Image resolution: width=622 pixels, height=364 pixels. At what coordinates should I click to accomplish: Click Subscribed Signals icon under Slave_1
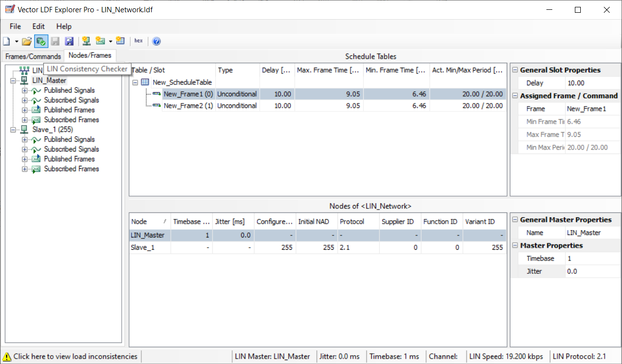(x=36, y=149)
